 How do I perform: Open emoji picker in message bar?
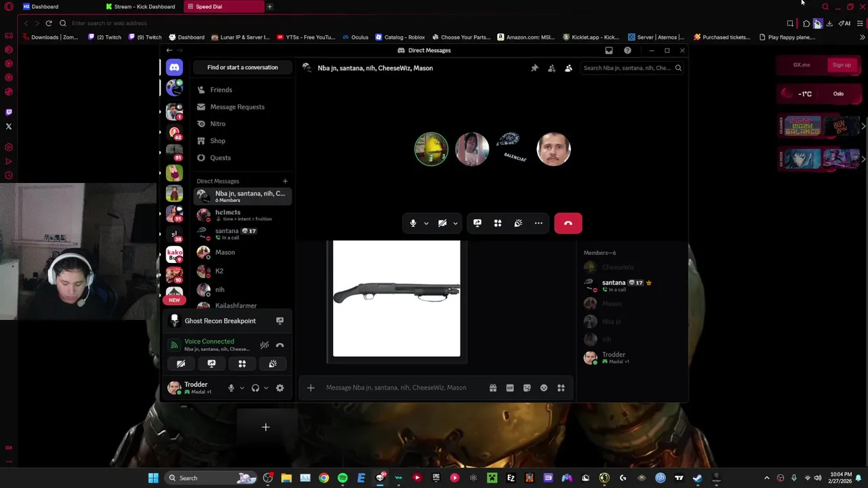544,388
